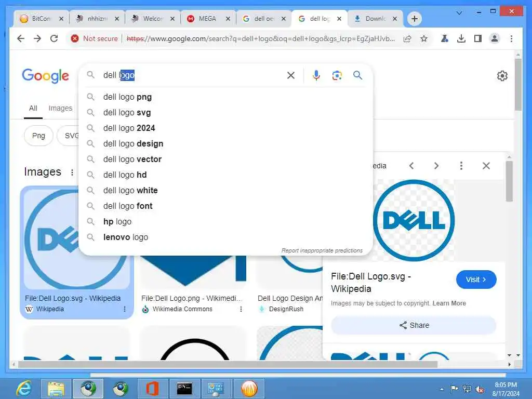
Task: Bookmark this page with the star
Action: coord(424,38)
